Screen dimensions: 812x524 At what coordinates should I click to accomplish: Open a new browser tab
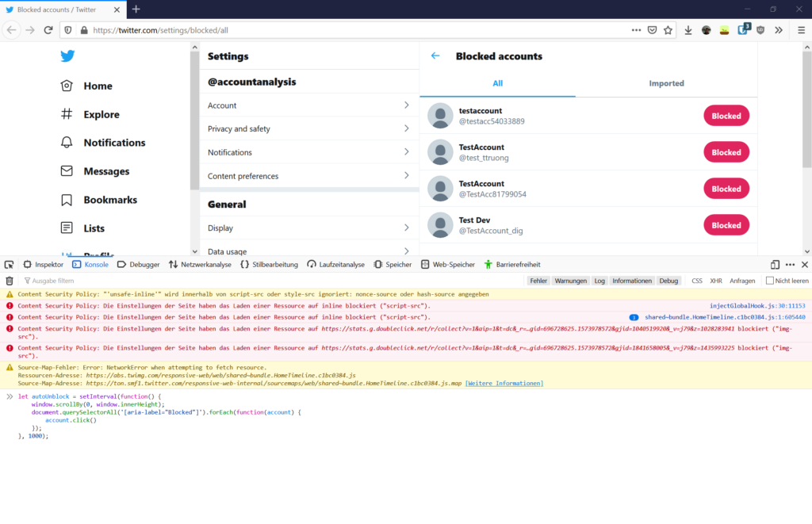point(136,10)
